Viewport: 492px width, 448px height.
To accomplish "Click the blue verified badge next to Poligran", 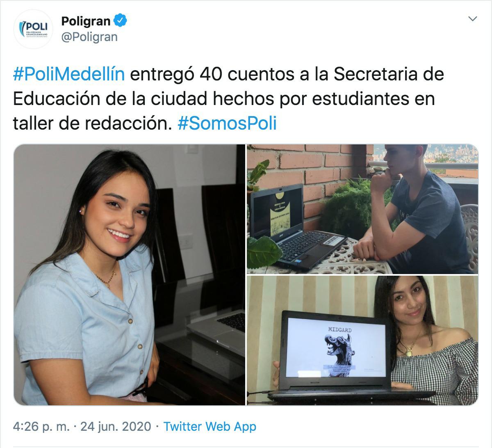I will (x=120, y=21).
